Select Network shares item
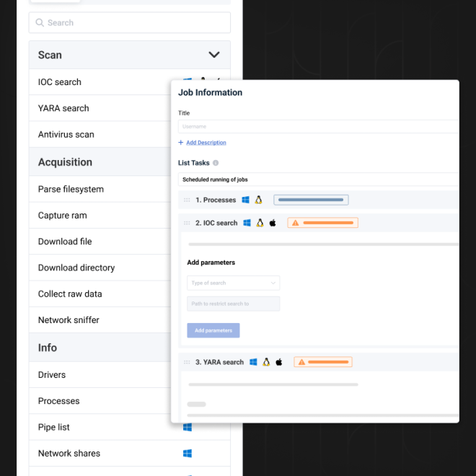 click(130, 453)
